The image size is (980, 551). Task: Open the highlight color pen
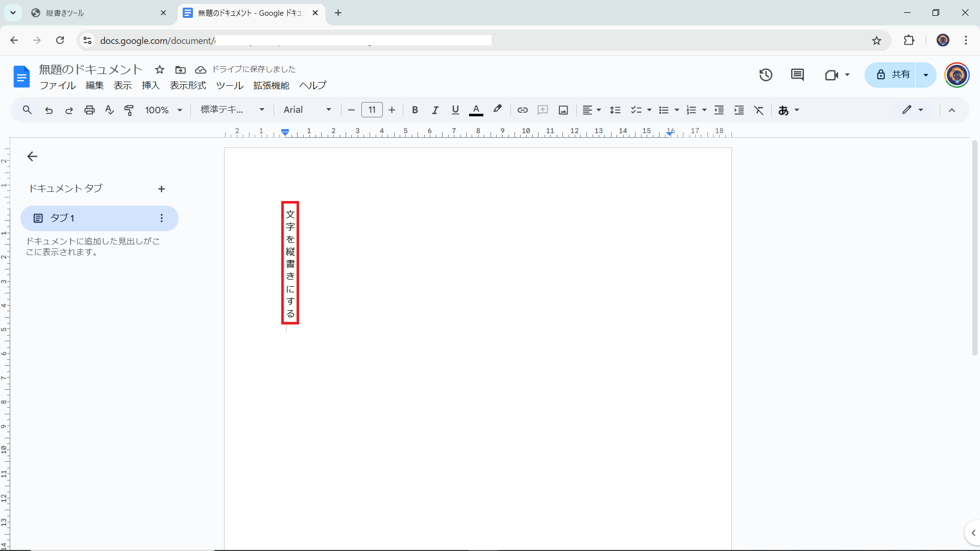497,110
